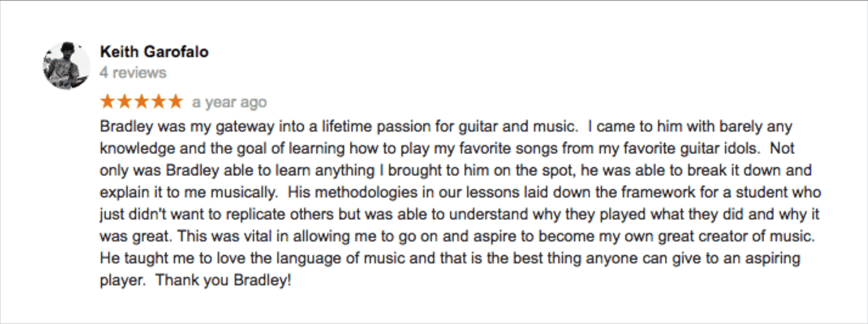The image size is (868, 324).
Task: Click Keith Garofalo's profile picture
Action: (x=67, y=65)
